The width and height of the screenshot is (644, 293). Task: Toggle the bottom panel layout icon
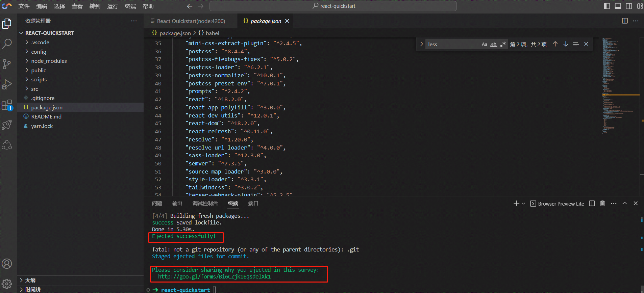coord(618,6)
